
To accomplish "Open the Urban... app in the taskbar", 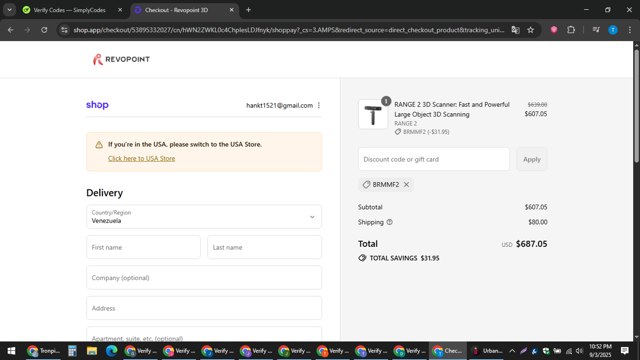I will coord(487,351).
